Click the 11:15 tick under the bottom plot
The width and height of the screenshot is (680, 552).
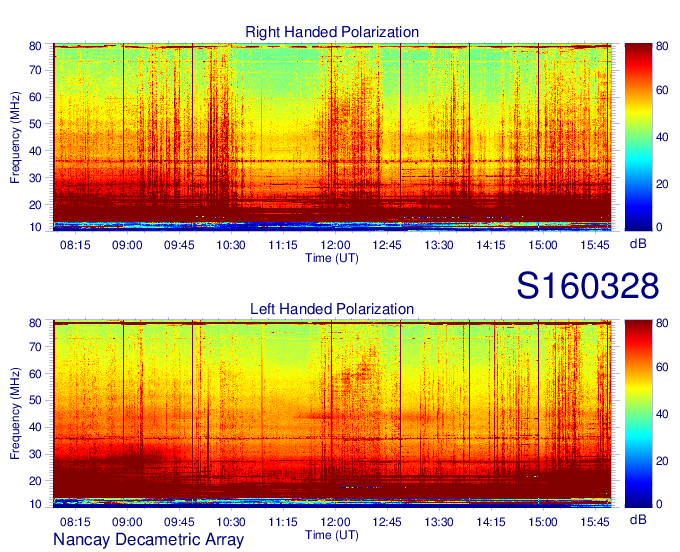pyautogui.click(x=283, y=522)
